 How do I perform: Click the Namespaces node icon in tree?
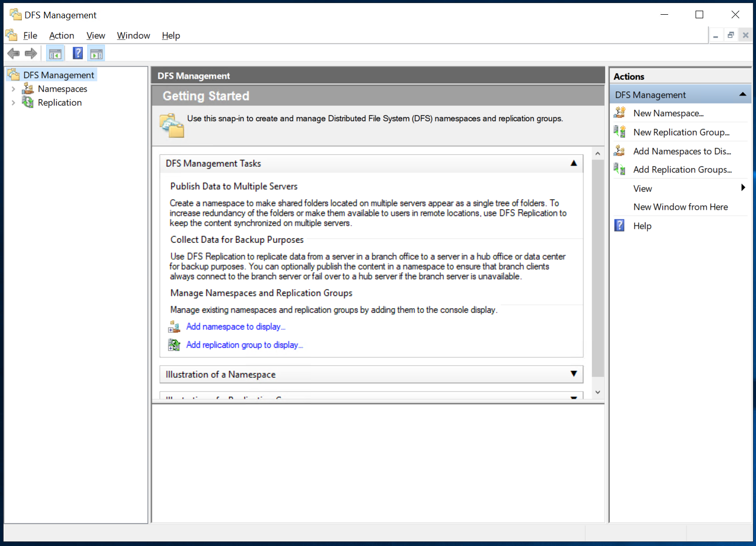click(28, 89)
